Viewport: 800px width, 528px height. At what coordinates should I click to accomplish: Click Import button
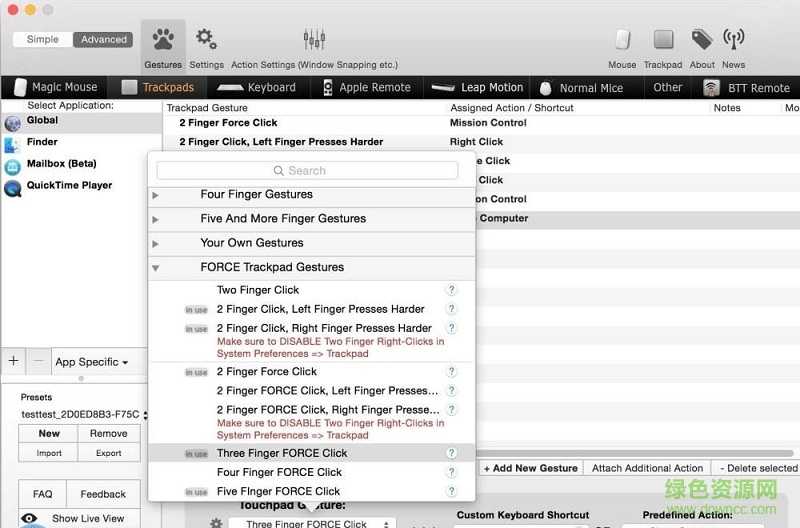tap(49, 452)
